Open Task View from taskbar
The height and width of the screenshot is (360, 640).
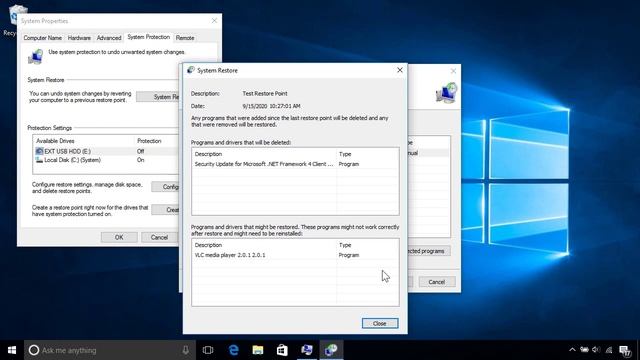pyautogui.click(x=208, y=350)
